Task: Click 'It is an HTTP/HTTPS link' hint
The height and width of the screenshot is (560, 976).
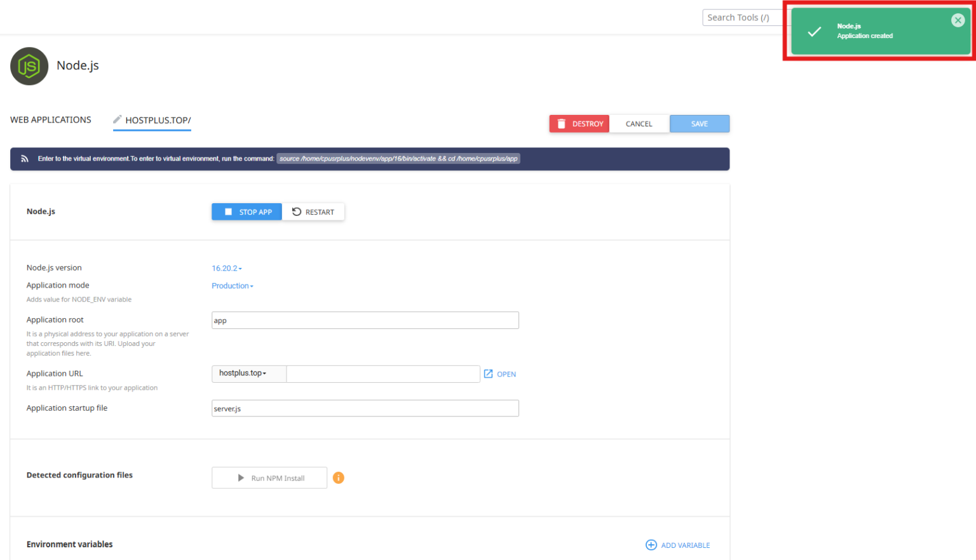Action: pos(92,388)
